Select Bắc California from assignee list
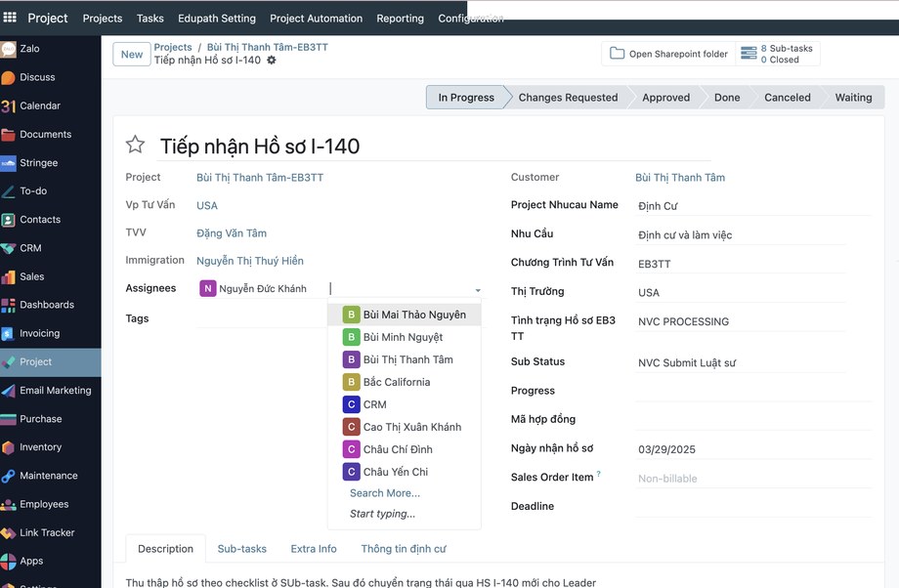Screen dimensions: 899x588 tap(405, 382)
